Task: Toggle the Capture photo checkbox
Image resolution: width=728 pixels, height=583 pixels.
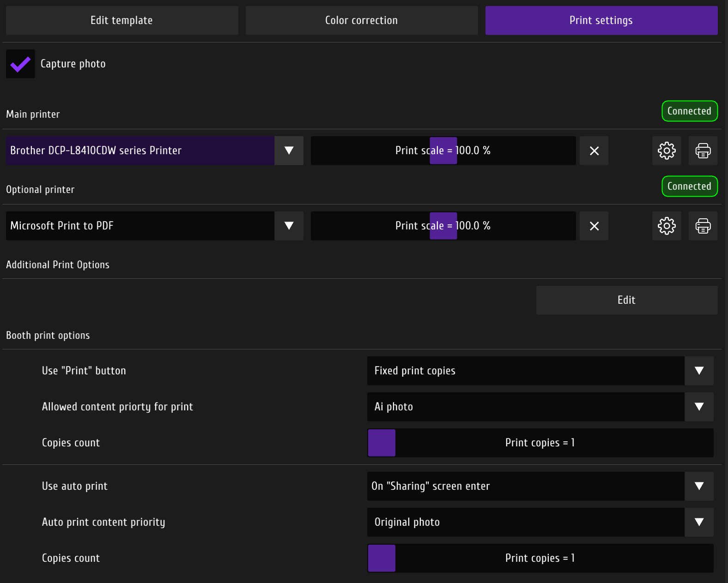Action: click(x=20, y=64)
